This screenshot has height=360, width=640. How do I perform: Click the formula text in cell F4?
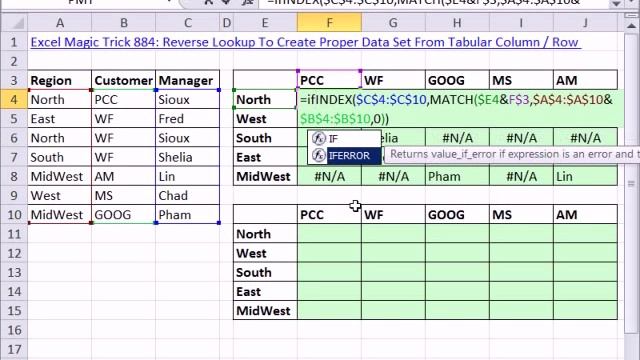pos(456,109)
